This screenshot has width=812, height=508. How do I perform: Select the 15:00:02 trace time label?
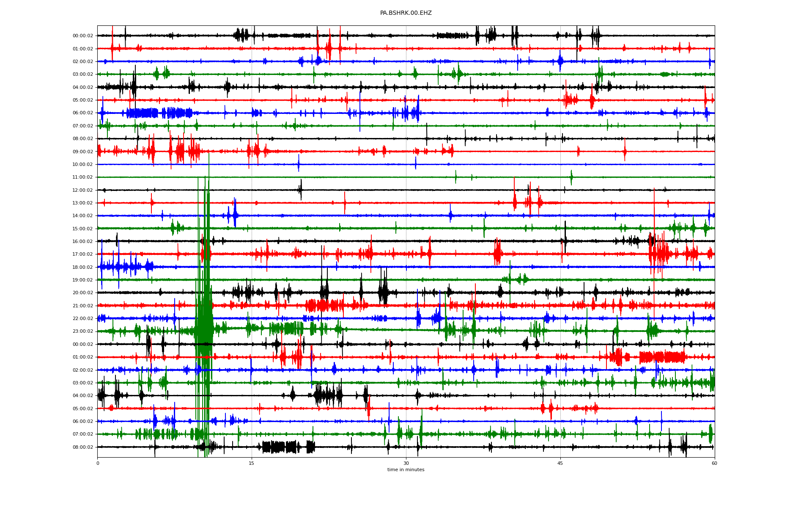pos(82,229)
